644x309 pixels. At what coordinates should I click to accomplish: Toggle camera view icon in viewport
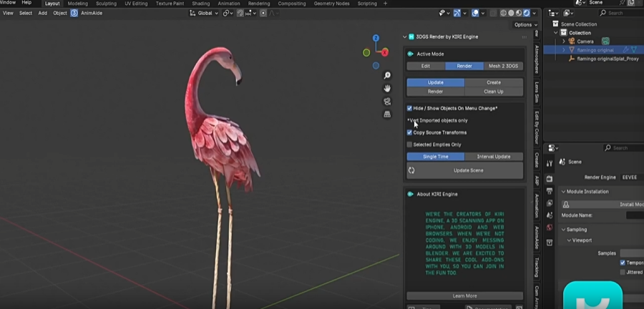387,102
